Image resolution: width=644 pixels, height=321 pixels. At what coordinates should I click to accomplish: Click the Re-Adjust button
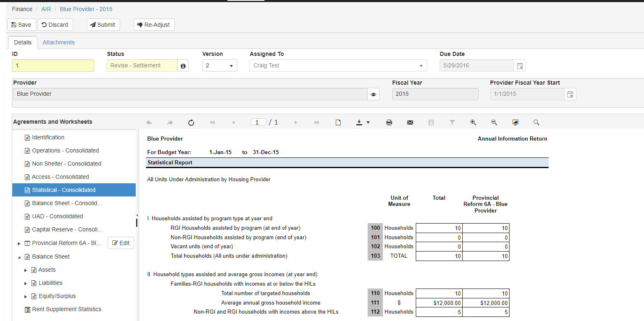154,25
